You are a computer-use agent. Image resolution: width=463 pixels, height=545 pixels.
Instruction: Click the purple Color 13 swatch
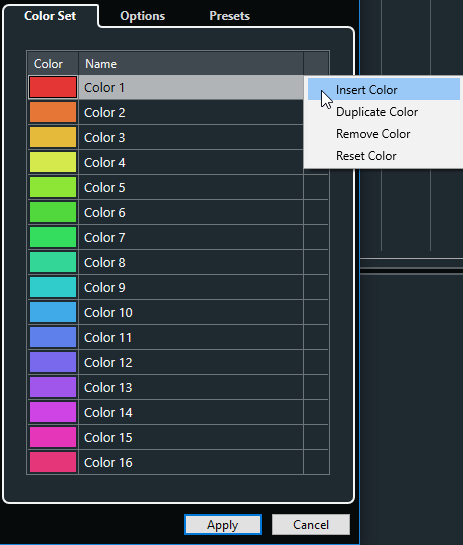click(53, 388)
